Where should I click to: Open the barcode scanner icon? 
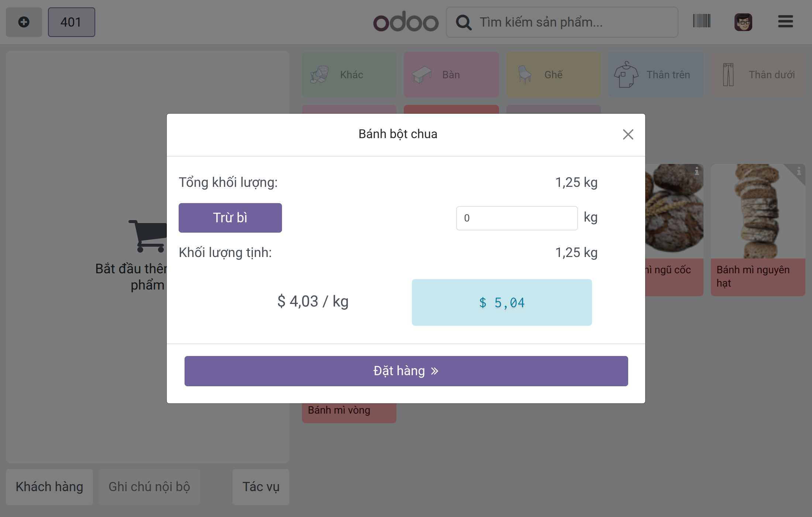(702, 21)
